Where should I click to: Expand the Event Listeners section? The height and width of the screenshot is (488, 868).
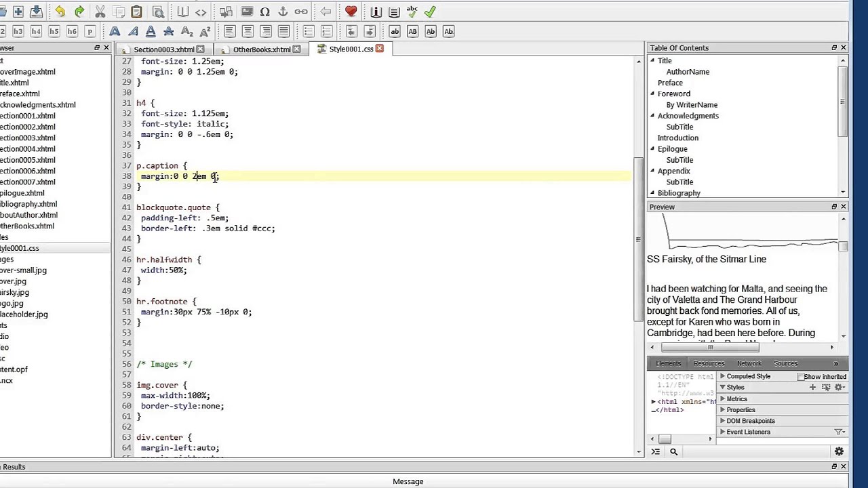[722, 432]
